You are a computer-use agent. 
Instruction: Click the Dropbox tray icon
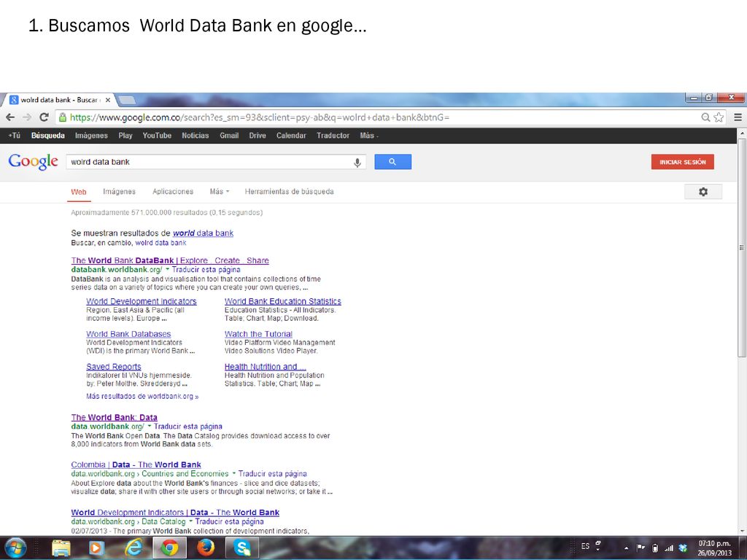pyautogui.click(x=683, y=548)
